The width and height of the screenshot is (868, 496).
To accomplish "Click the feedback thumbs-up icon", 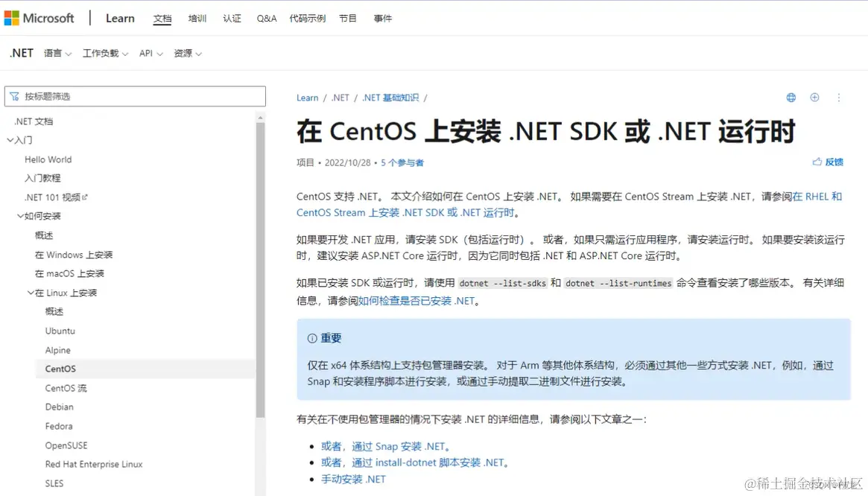I will point(817,162).
